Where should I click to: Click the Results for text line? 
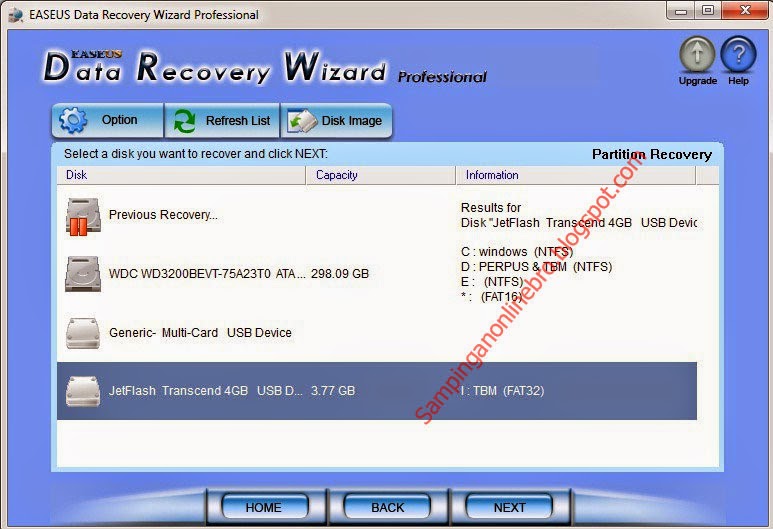(x=491, y=208)
